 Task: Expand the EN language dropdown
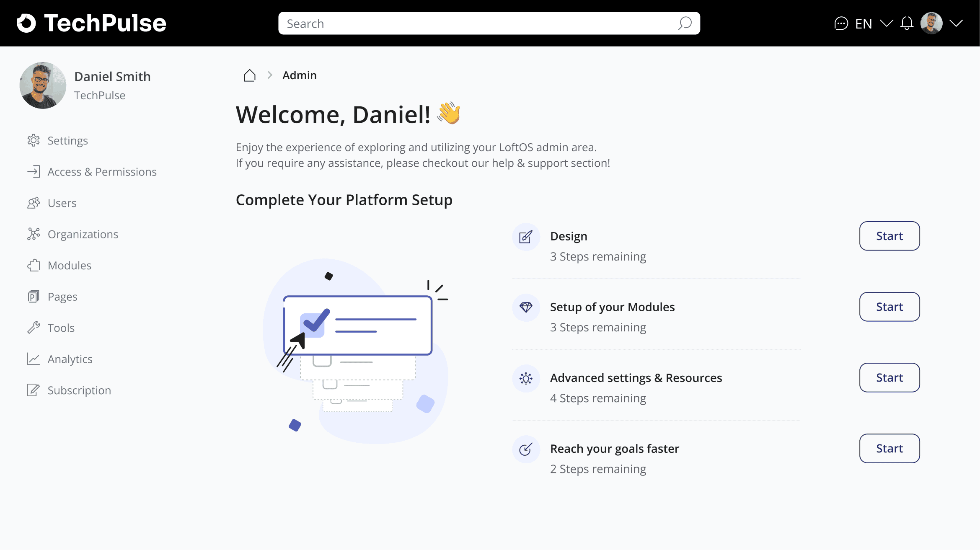click(886, 23)
